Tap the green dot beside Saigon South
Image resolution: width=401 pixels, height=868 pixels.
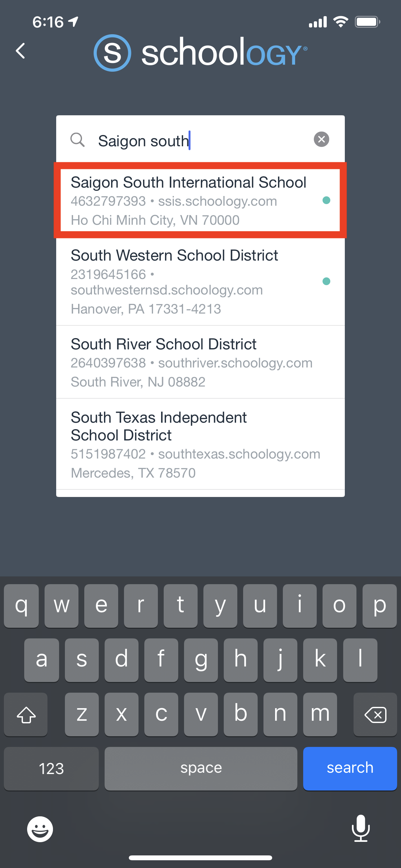(326, 201)
